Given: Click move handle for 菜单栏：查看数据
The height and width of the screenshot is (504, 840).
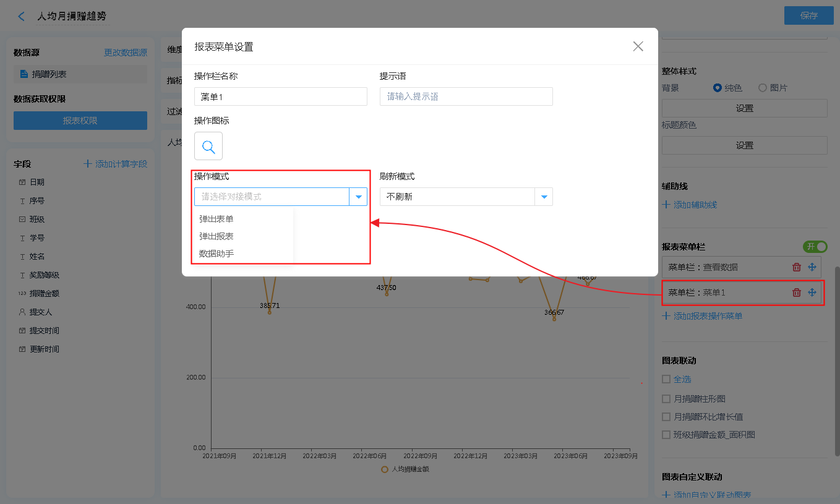Looking at the screenshot, I should (812, 267).
